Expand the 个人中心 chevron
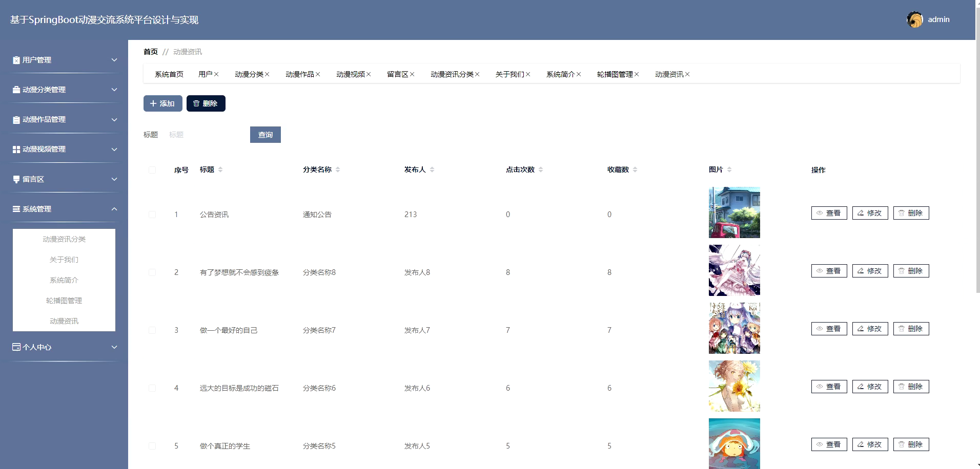The height and width of the screenshot is (469, 980). pos(115,347)
